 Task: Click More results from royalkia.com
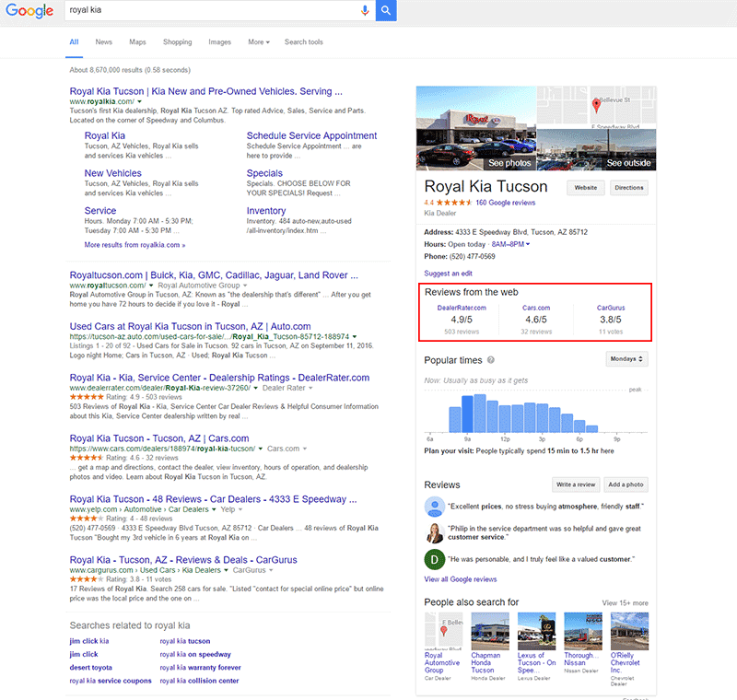[x=135, y=245]
